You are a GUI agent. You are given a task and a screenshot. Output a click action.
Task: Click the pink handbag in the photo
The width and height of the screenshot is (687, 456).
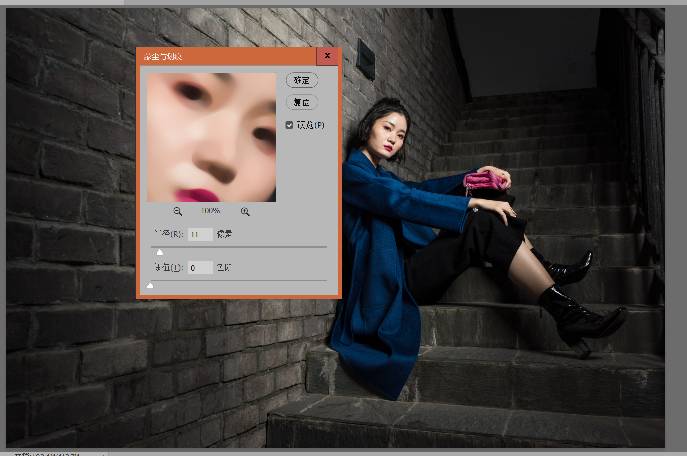485,181
